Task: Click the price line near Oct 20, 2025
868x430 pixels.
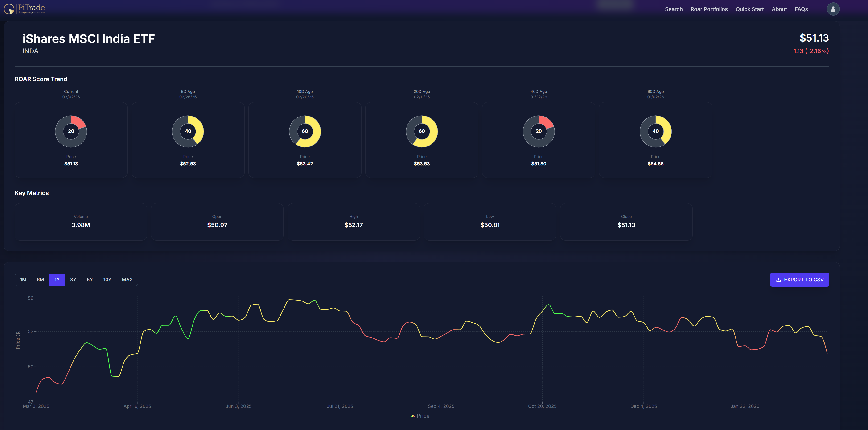Action: [x=542, y=312]
